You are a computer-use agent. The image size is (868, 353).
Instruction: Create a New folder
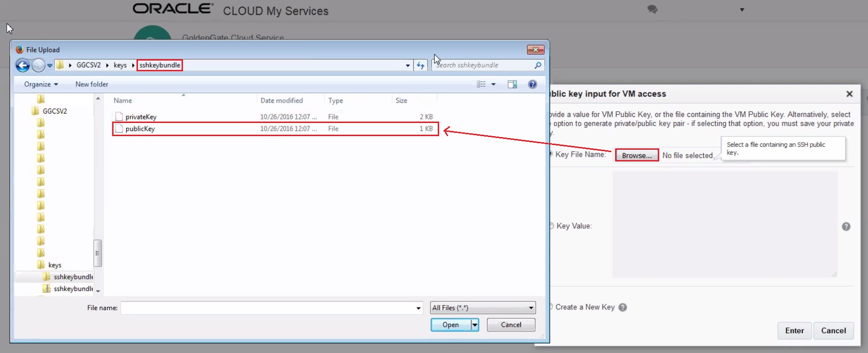click(91, 84)
